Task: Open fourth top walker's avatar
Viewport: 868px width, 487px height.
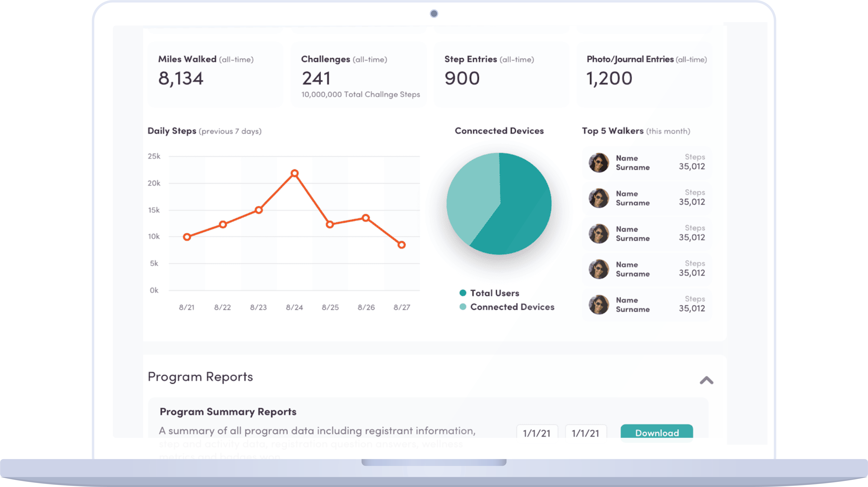Action: (599, 269)
